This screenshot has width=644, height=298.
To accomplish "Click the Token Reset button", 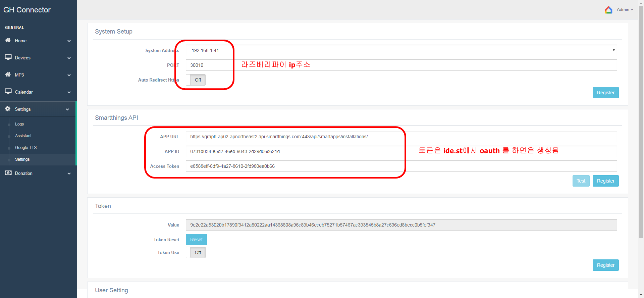I will [x=196, y=240].
